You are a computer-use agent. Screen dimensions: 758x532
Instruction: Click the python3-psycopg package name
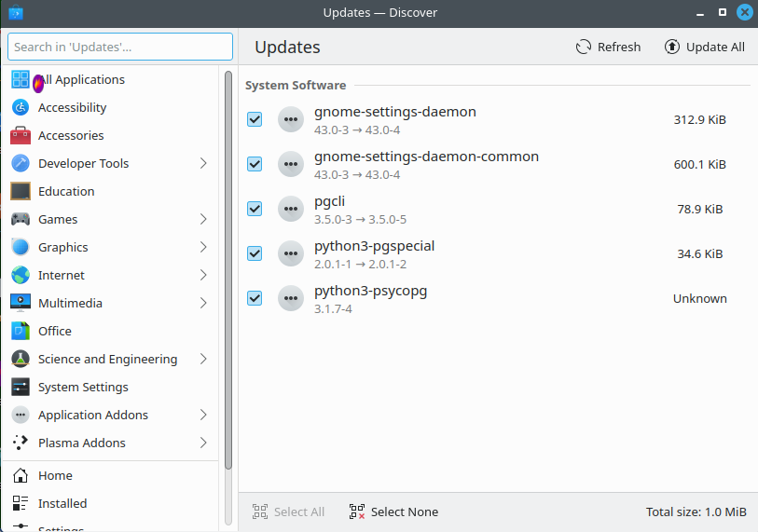(370, 292)
